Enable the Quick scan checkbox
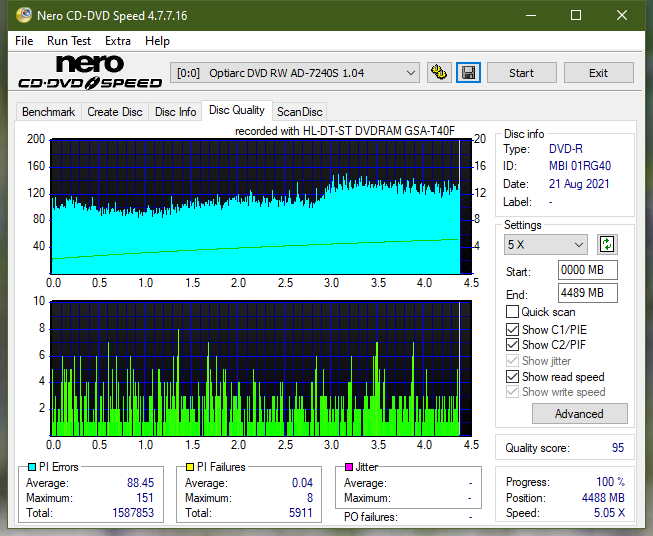This screenshot has width=653, height=536. click(x=512, y=312)
